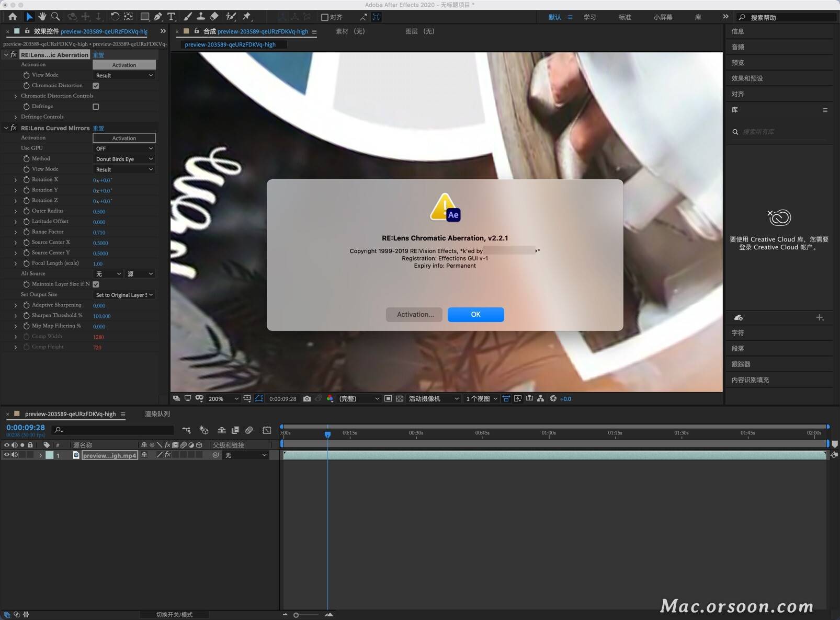This screenshot has width=840, height=620.
Task: Select the Clone Stamp tool
Action: [200, 17]
